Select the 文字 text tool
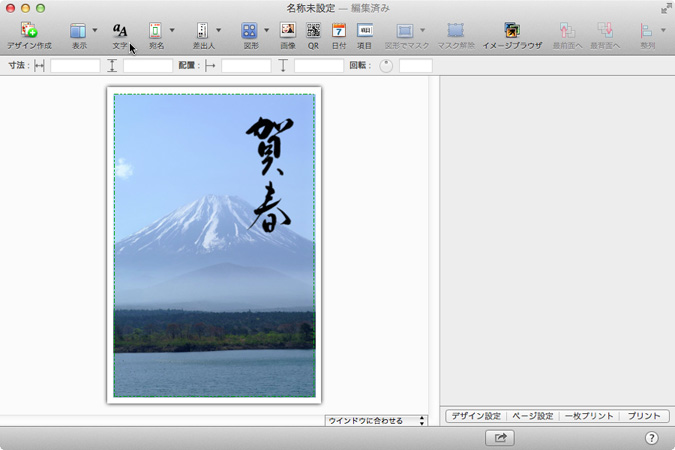675x450 pixels. pos(120,32)
